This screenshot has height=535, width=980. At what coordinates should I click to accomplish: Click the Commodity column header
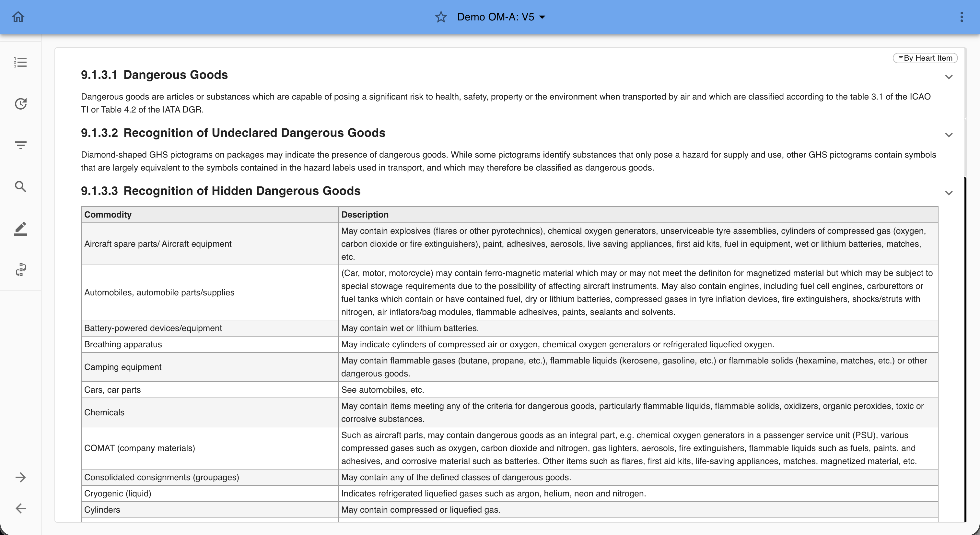pos(108,215)
